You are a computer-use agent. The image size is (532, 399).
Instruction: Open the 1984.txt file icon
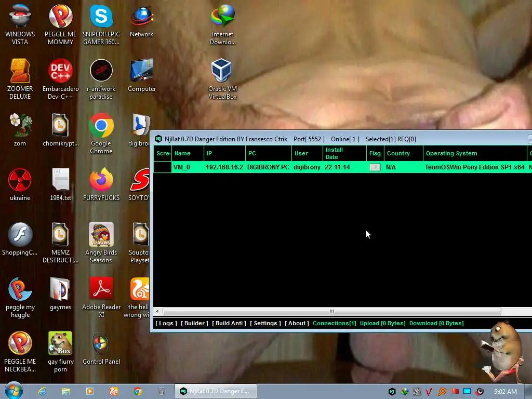coord(60,184)
